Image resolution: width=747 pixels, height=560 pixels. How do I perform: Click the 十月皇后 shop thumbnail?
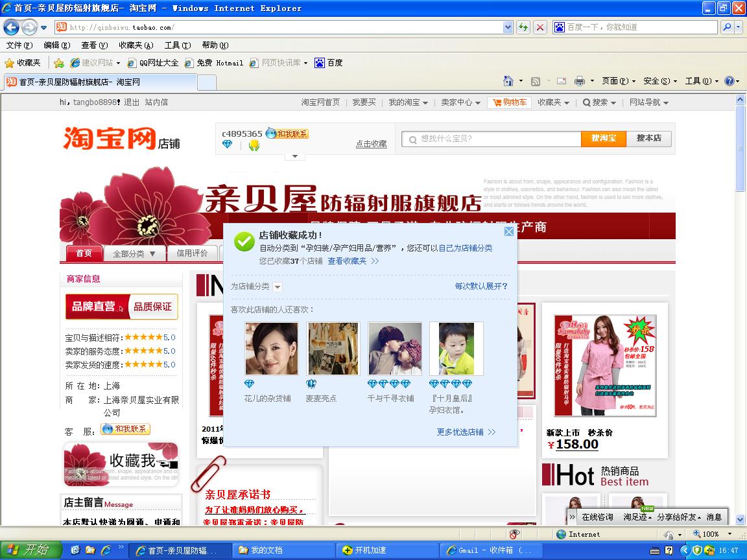coord(456,349)
